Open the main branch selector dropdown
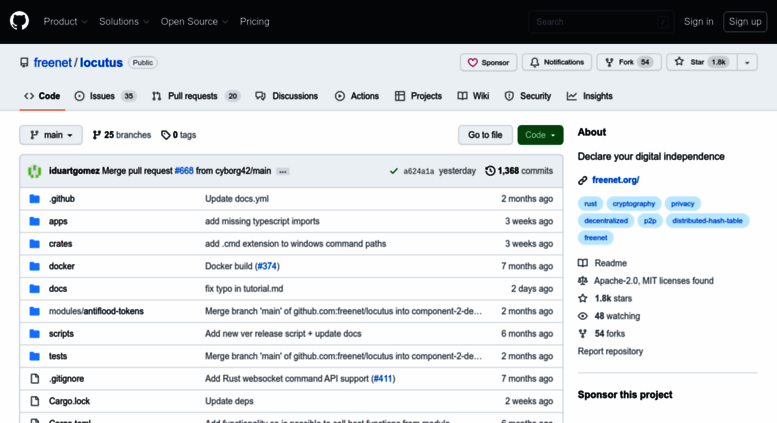Screen dimensions: 777x423 (x=51, y=135)
